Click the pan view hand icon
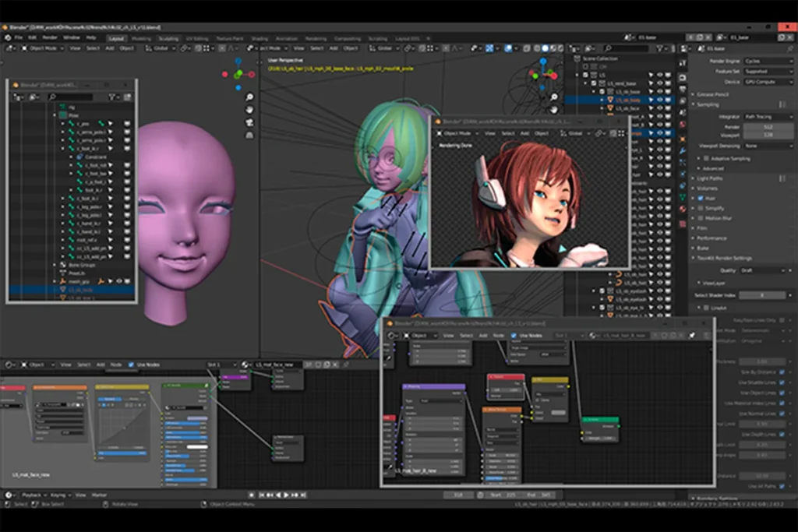Viewport: 798px width, 532px height. coord(249,110)
